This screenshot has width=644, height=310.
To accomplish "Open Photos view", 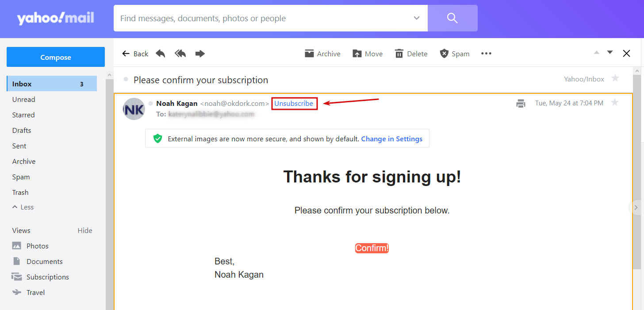I will [x=31, y=246].
